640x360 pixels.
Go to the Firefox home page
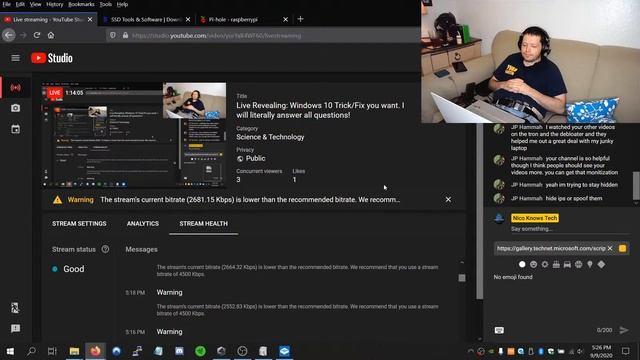pyautogui.click(x=51, y=36)
